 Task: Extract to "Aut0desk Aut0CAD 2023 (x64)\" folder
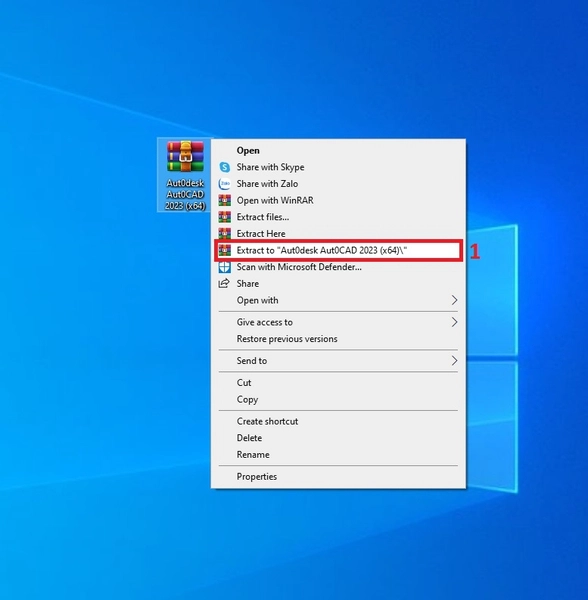(338, 250)
